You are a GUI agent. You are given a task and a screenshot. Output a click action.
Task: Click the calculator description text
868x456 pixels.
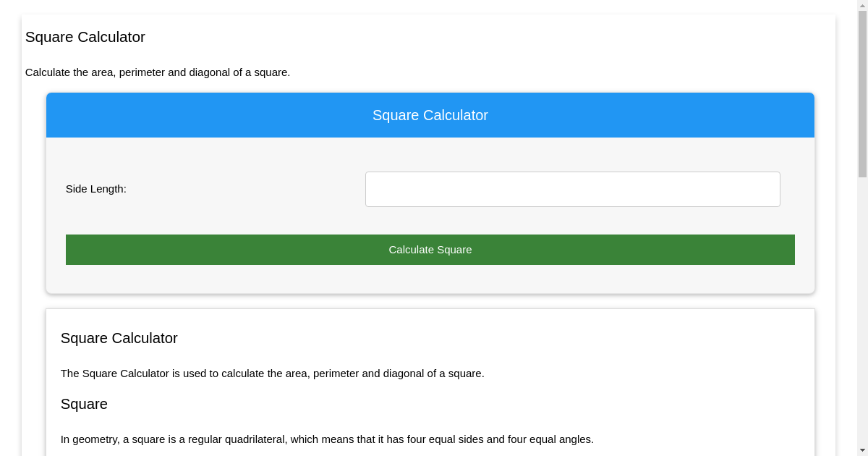pyautogui.click(x=158, y=72)
